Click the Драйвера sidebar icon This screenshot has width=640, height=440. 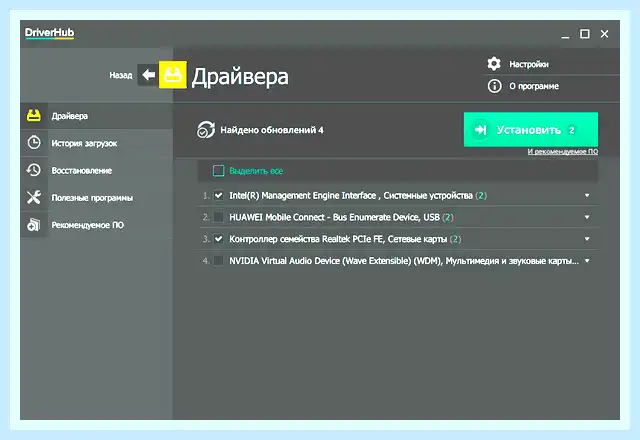(33, 116)
